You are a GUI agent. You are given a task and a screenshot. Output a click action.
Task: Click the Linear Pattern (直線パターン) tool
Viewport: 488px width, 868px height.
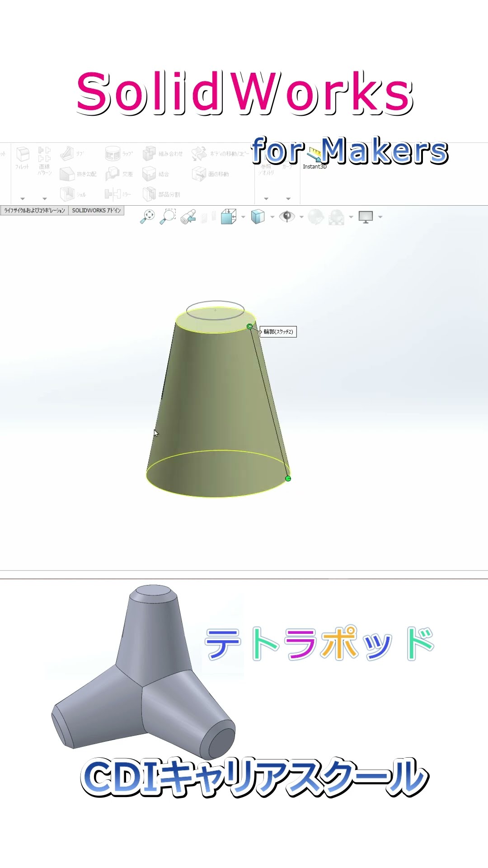tap(44, 160)
